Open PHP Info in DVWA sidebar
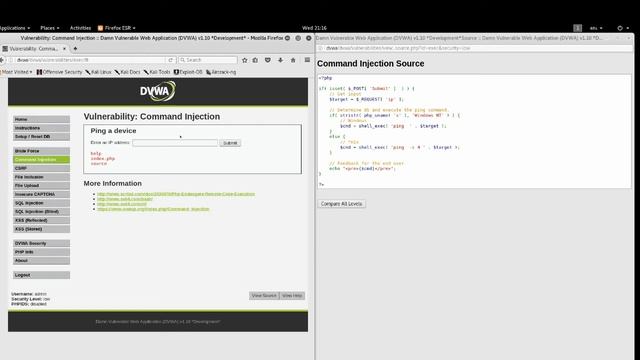Image resolution: width=640 pixels, height=360 pixels. tap(41, 252)
